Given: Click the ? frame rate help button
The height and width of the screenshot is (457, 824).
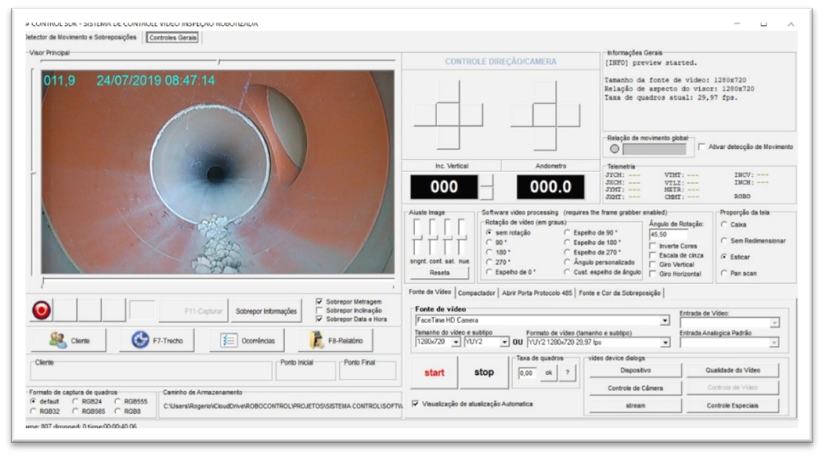Looking at the screenshot, I should coord(567,373).
